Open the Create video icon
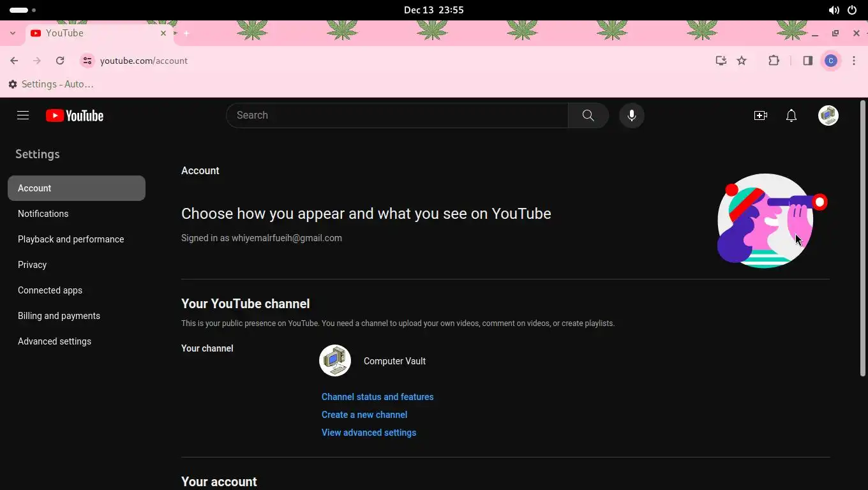 click(x=761, y=115)
